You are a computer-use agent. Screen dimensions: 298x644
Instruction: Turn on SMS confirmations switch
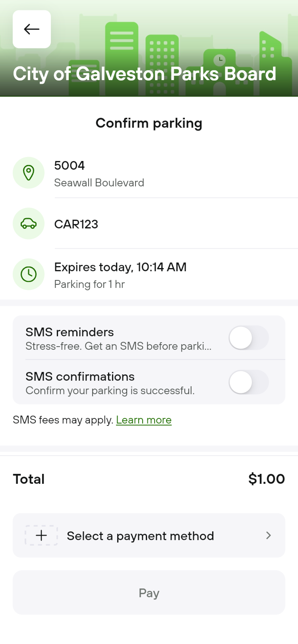point(249,382)
